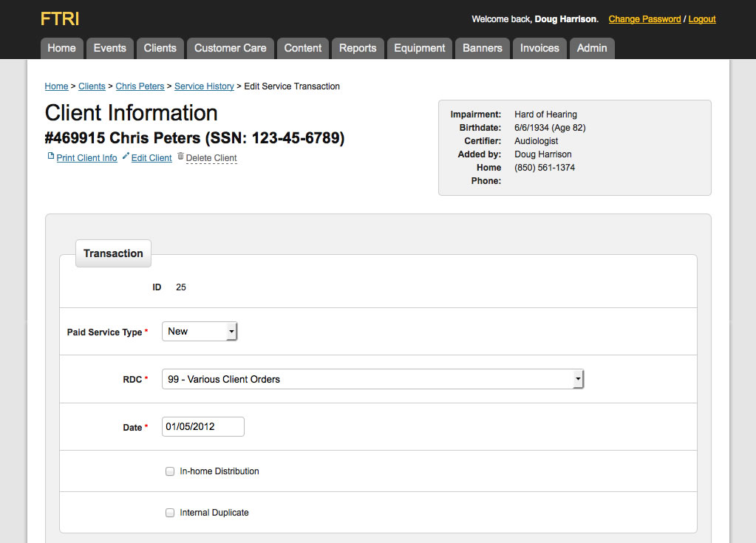Follow the Chris Peters breadcrumb link
756x543 pixels.
click(140, 86)
